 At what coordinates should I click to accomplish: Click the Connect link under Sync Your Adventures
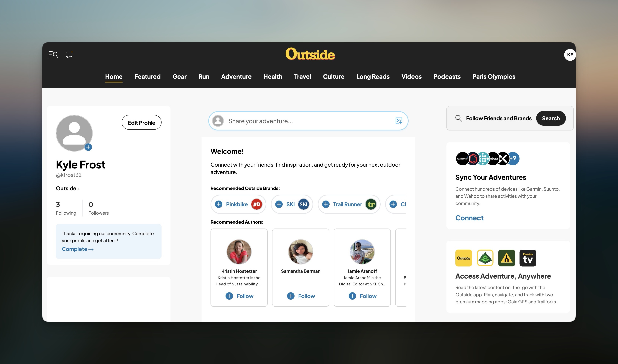click(469, 218)
